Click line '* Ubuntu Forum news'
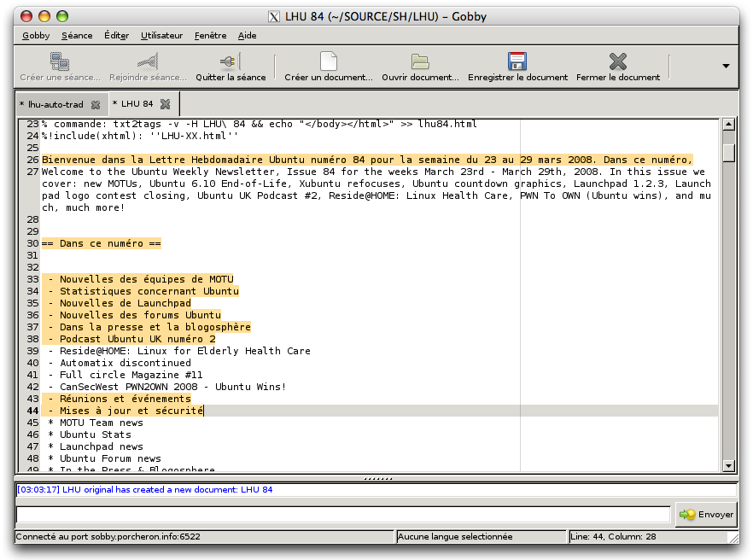Screen dimensions: 753x560 (104, 458)
